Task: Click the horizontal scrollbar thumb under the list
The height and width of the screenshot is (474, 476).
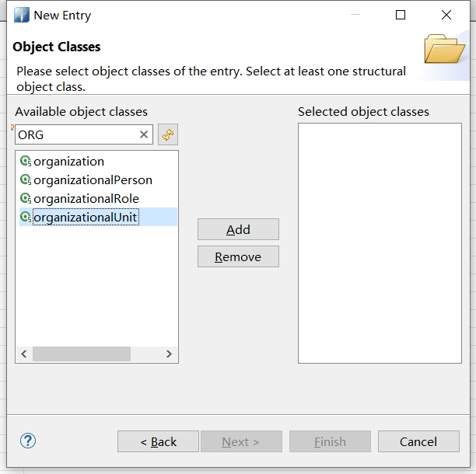Action: [81, 354]
